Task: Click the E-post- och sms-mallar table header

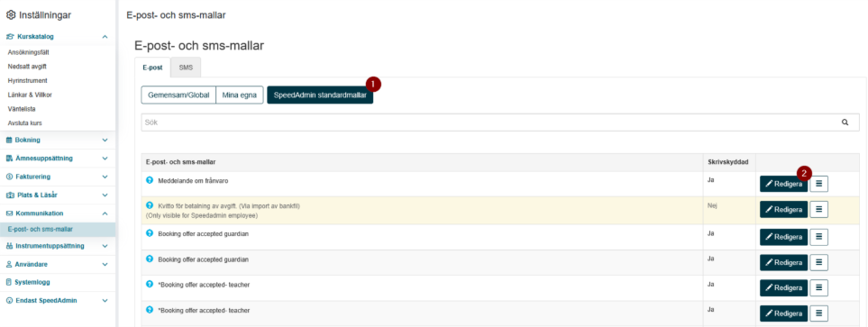Action: (180, 162)
